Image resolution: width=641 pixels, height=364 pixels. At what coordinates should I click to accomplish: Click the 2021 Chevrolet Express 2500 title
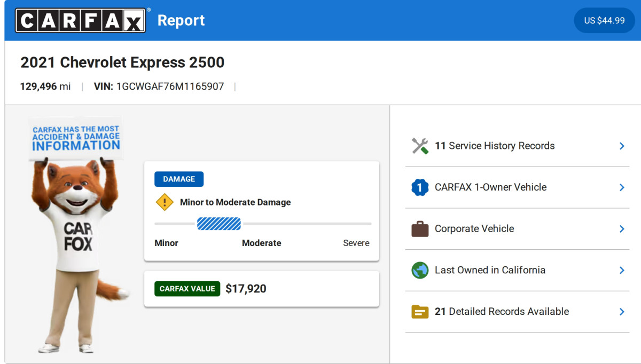[x=122, y=62]
